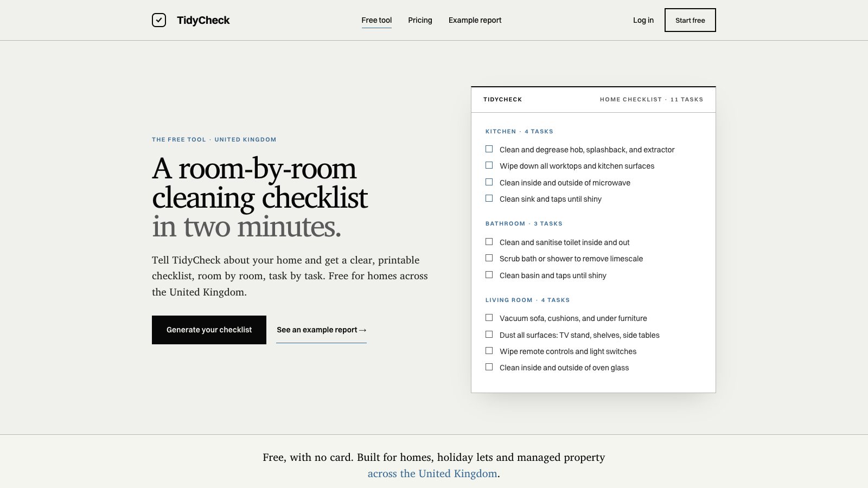Tick the scrub bath or shower checkbox
The height and width of the screenshot is (488, 868).
pyautogui.click(x=489, y=258)
